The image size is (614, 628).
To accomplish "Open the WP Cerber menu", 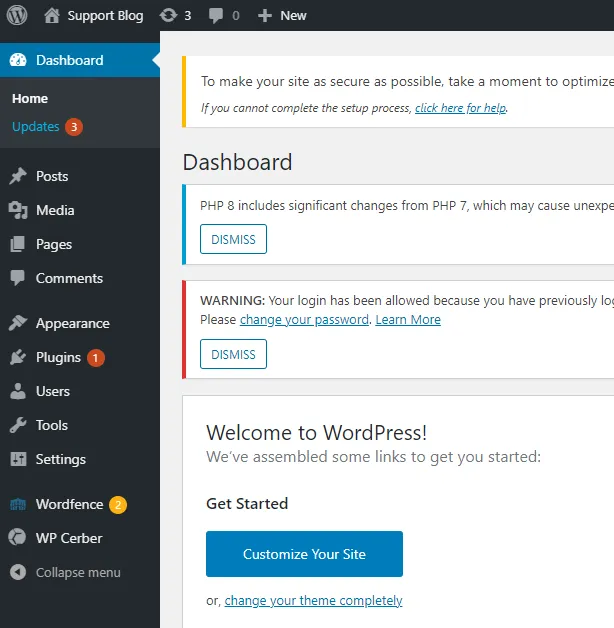I will tap(69, 538).
